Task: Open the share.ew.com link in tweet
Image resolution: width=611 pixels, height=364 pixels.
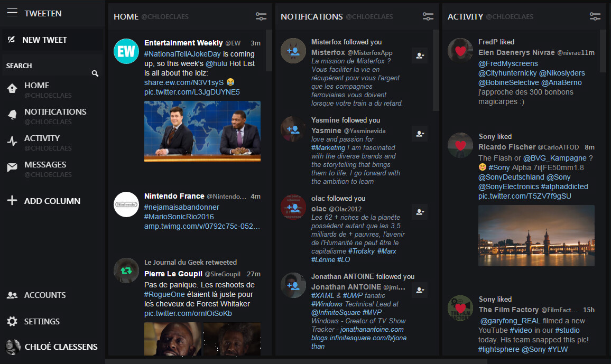Action: (x=183, y=82)
